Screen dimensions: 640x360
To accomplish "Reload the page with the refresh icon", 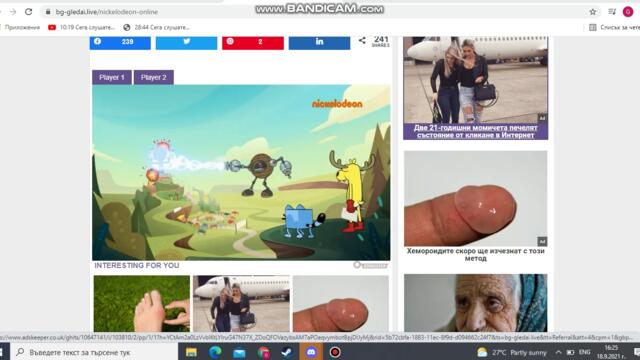I will 28,12.
